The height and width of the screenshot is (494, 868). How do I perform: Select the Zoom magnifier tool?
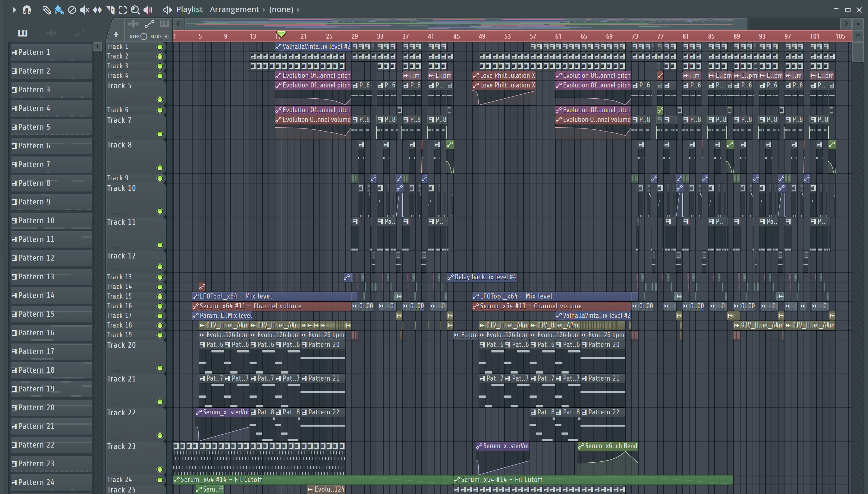pyautogui.click(x=135, y=10)
